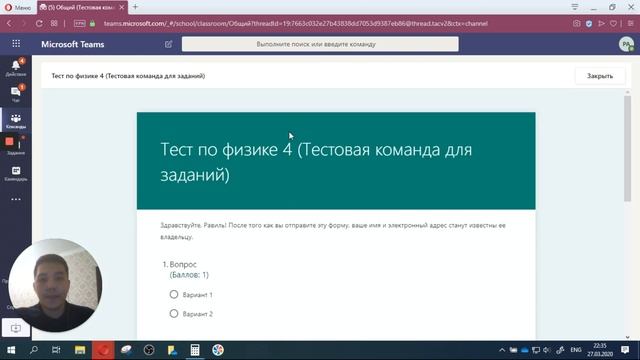Click the Вопрос question label
This screenshot has width=640, height=360.
point(183,264)
